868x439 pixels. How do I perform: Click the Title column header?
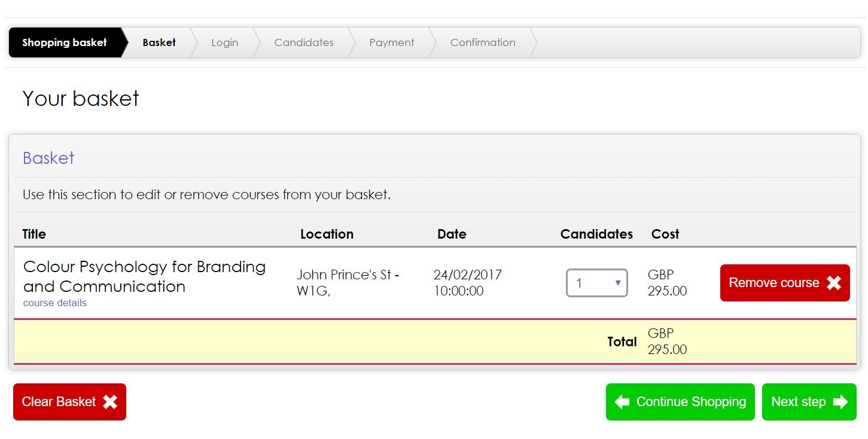coord(34,234)
